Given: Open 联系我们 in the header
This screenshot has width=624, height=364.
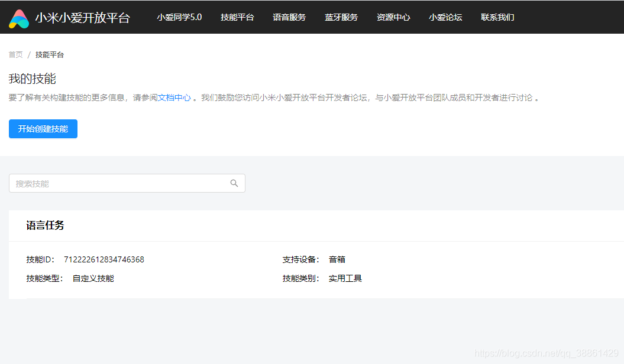Looking at the screenshot, I should click(497, 17).
